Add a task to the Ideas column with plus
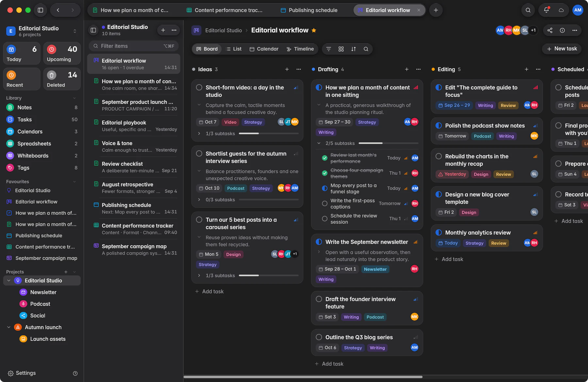Viewport: 588px width, 382px height. click(x=287, y=69)
